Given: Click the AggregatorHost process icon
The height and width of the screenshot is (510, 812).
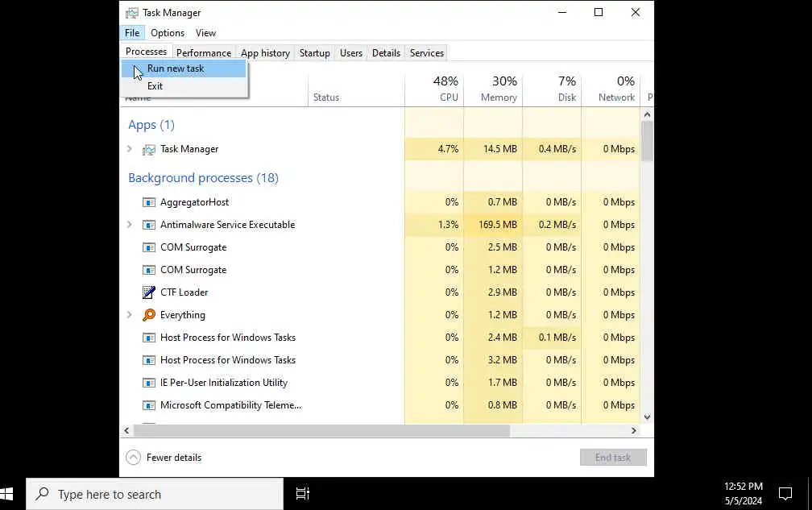Looking at the screenshot, I should click(148, 202).
